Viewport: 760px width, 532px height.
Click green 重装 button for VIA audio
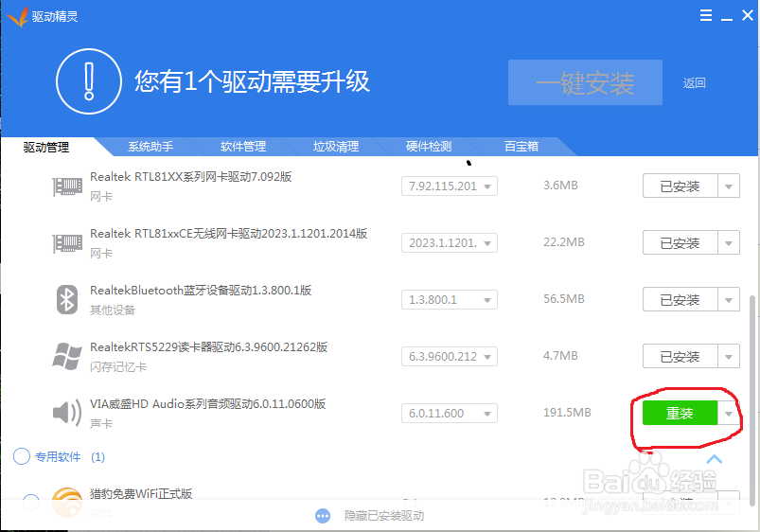[680, 413]
